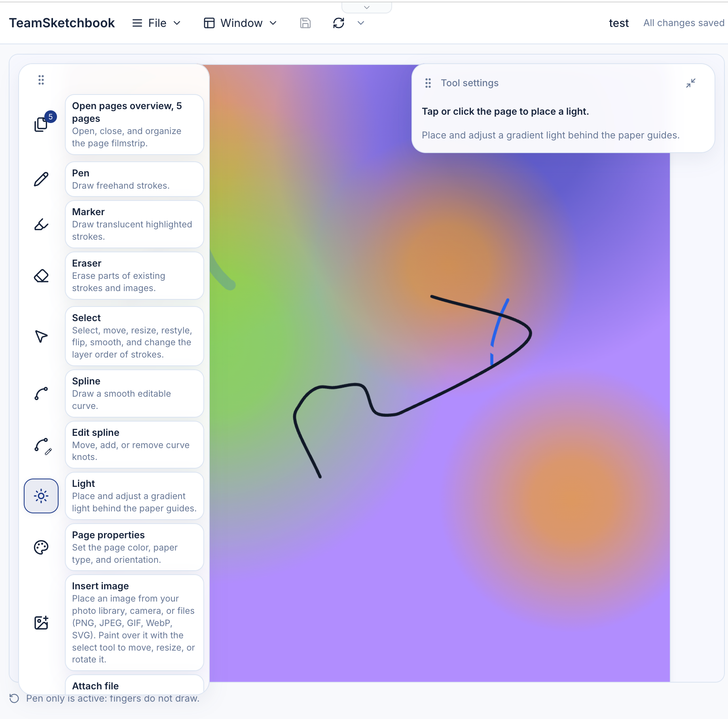Image resolution: width=728 pixels, height=719 pixels.
Task: Click the Page properties description card
Action: [x=135, y=547]
